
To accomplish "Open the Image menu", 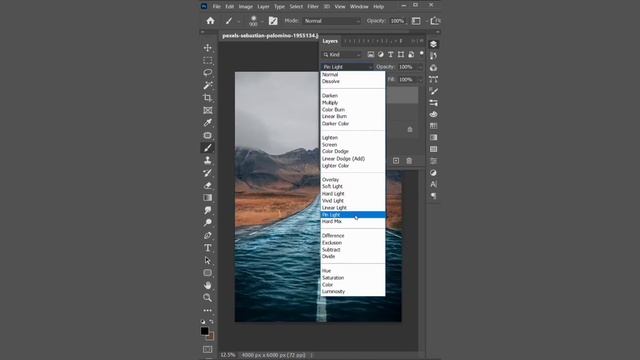I will coord(246,7).
